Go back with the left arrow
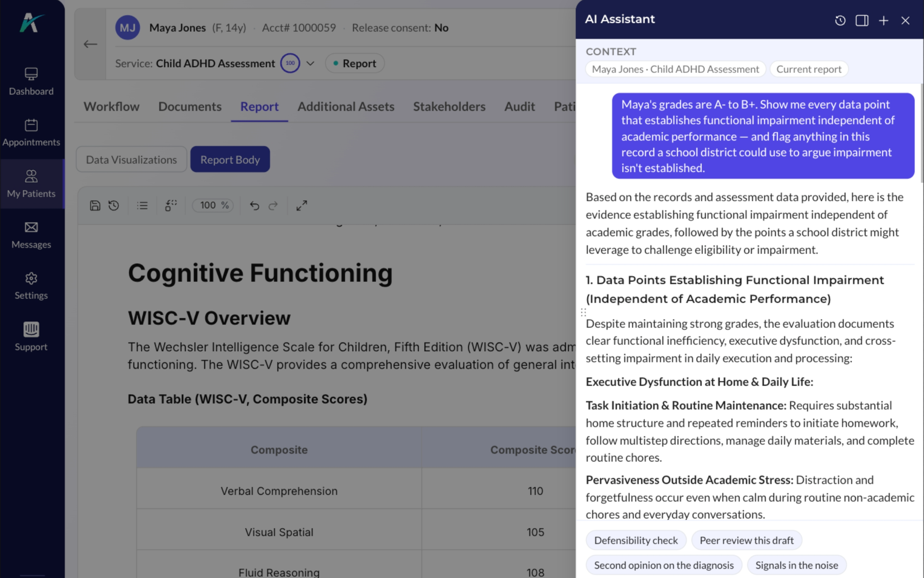Screen dimensions: 924x578 (x=90, y=44)
